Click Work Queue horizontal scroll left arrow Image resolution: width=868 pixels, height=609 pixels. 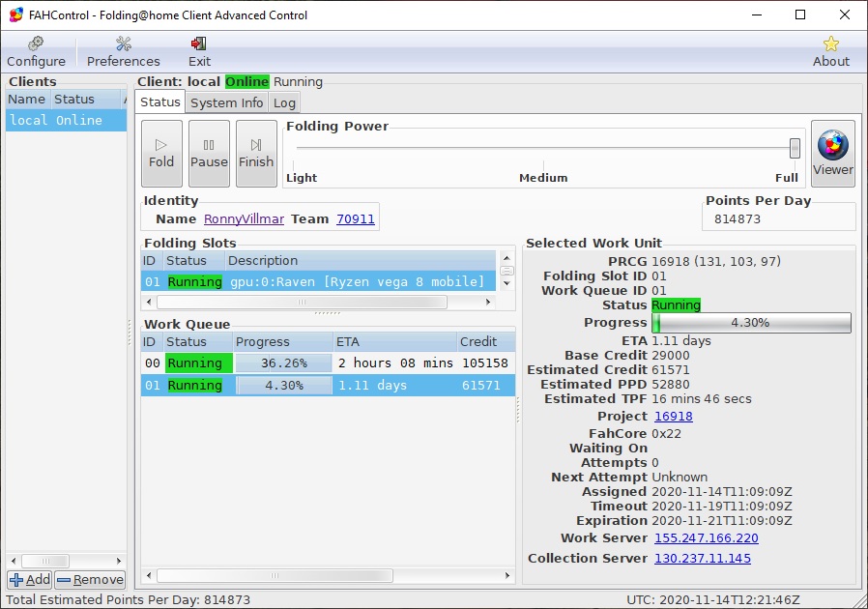pos(148,576)
